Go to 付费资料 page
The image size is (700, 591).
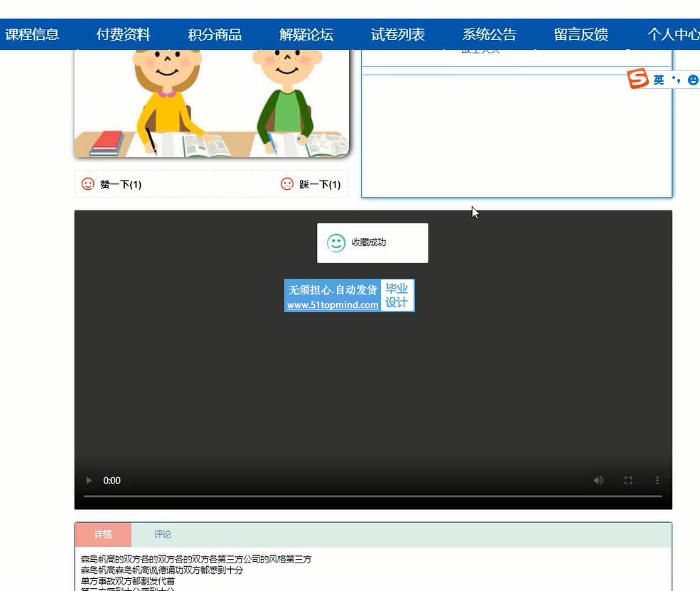tap(123, 34)
